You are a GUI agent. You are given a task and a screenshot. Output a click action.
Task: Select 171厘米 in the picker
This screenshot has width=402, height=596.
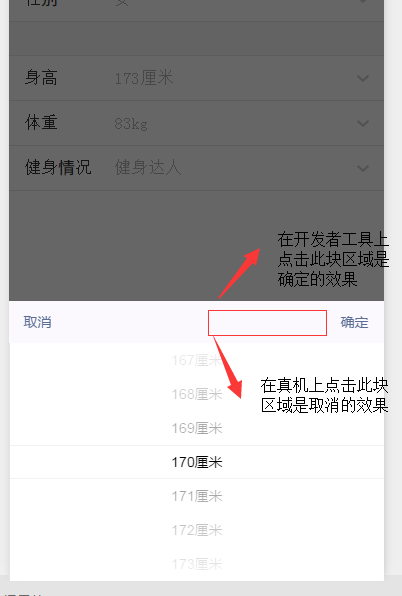(197, 496)
